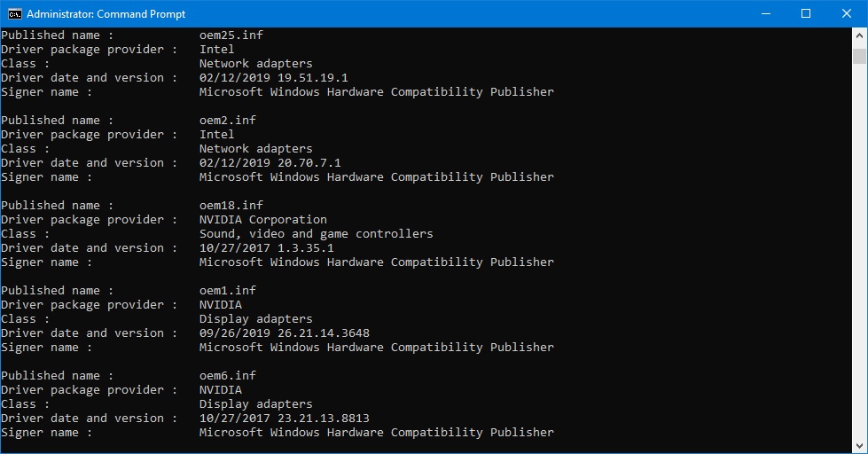
Task: Click Display adapters class of oem6.inf
Action: tap(255, 404)
